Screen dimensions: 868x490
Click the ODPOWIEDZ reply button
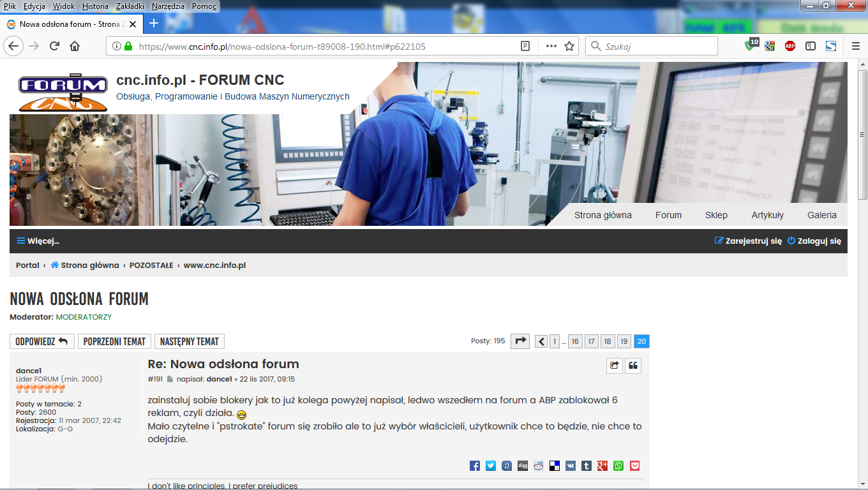(42, 341)
